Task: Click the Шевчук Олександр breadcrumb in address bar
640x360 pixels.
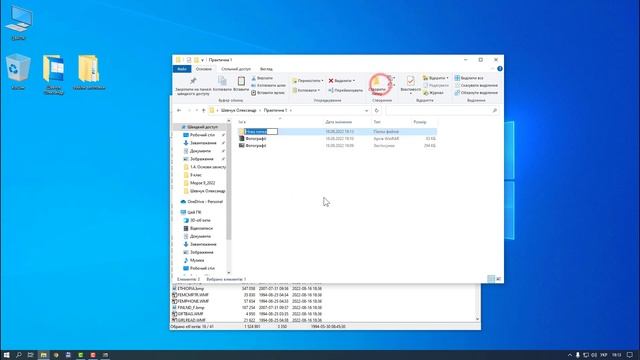Action: 238,111
